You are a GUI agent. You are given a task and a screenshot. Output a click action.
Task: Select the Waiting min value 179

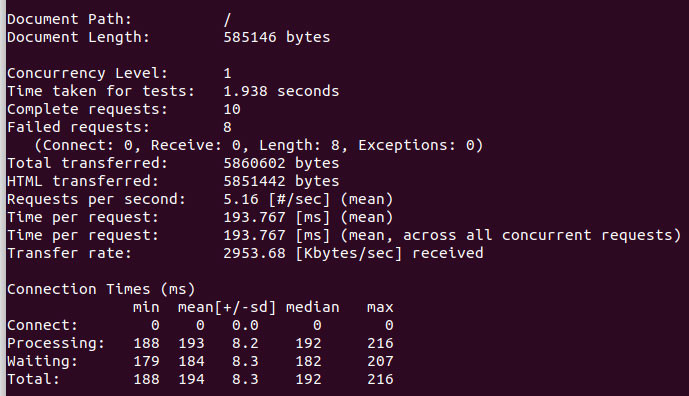[x=146, y=362]
